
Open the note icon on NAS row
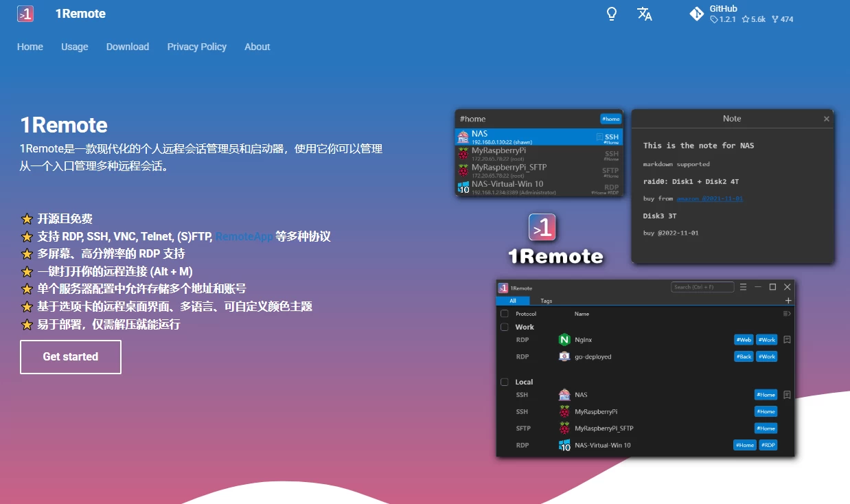(788, 395)
